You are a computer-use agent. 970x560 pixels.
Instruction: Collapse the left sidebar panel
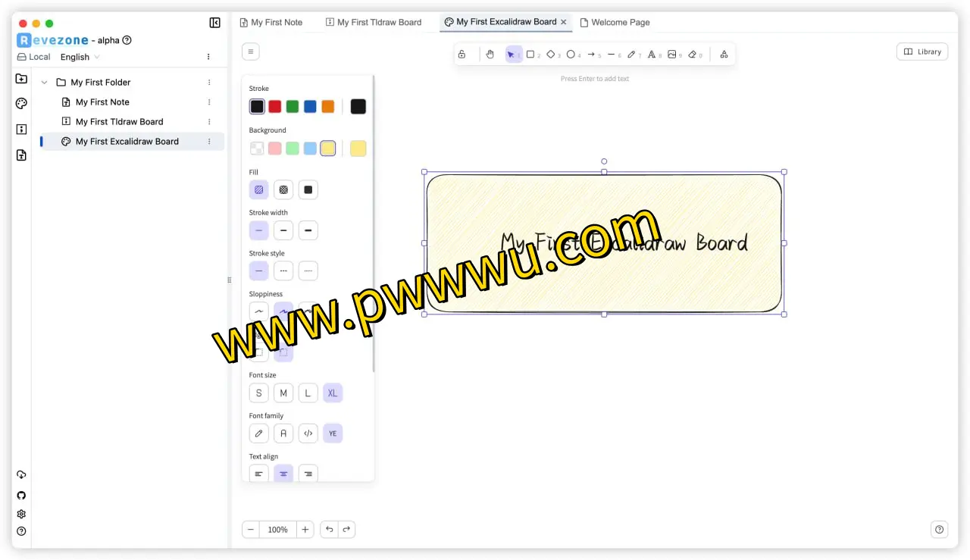pos(214,23)
